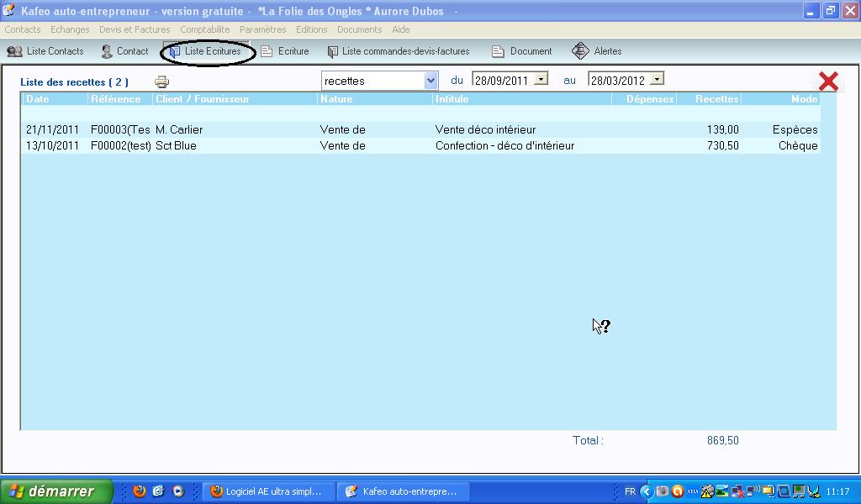Open the start date 28/09/2011 picker

click(541, 79)
